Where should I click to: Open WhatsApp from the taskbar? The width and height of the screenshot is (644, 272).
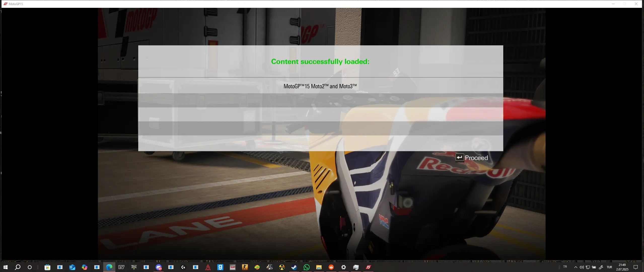307,267
